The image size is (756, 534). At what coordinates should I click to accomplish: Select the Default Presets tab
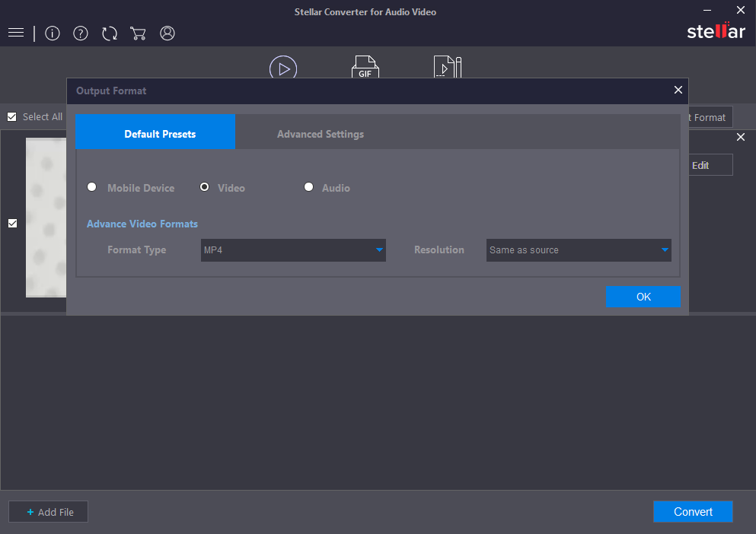[x=160, y=134]
